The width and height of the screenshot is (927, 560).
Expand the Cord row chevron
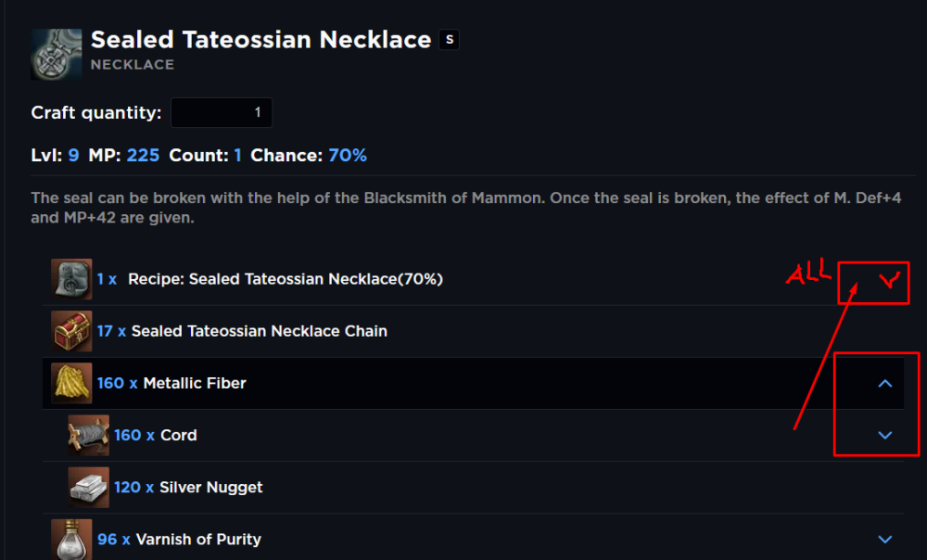point(885,435)
